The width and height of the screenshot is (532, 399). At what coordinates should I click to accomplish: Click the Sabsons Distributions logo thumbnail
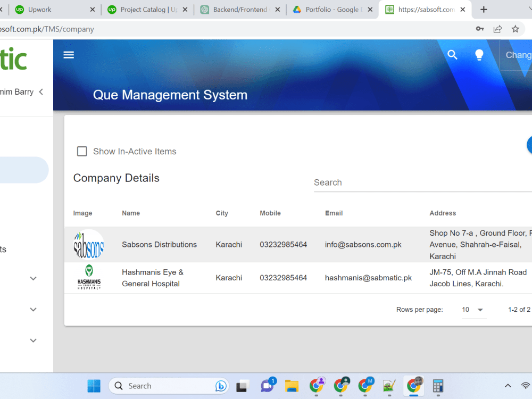pyautogui.click(x=88, y=244)
